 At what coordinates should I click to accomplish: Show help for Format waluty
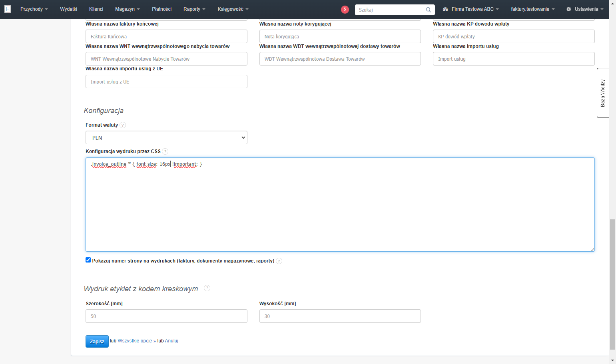click(123, 125)
